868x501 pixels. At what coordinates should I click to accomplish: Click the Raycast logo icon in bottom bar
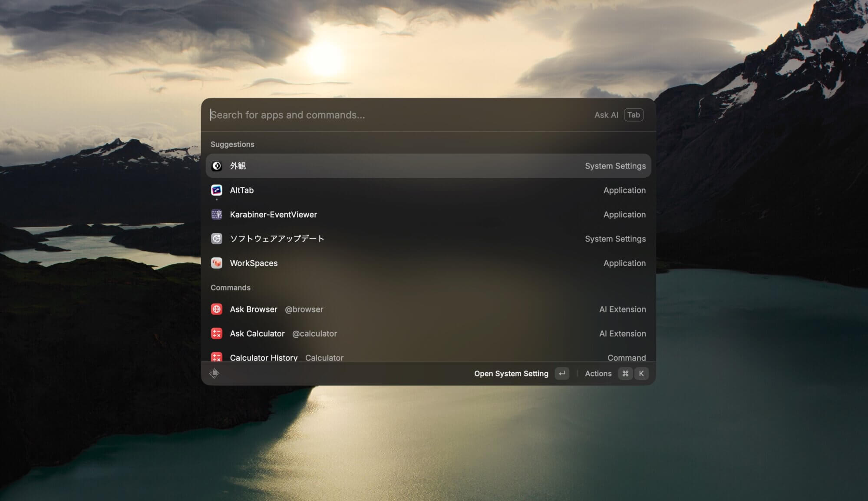(x=215, y=373)
